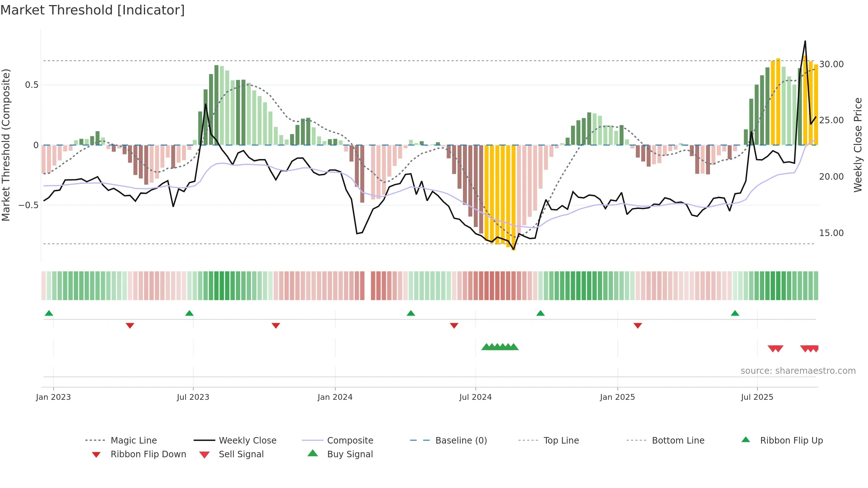Click the Magic Line dotted legend entry
Image resolution: width=868 pixels, height=488 pixels.
click(x=121, y=440)
